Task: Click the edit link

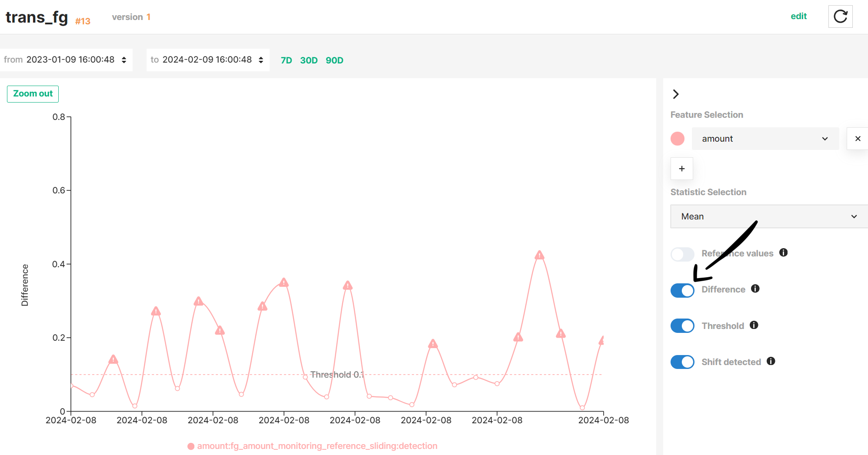Action: 798,17
